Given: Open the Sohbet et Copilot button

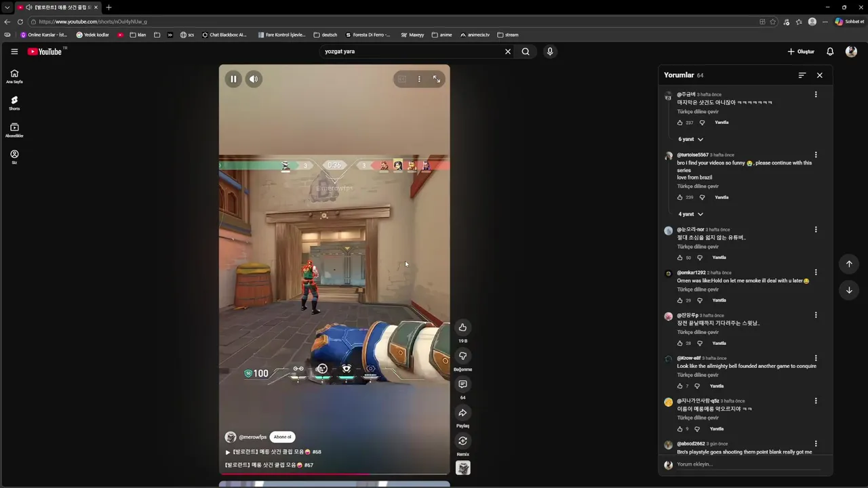Looking at the screenshot, I should [x=850, y=22].
